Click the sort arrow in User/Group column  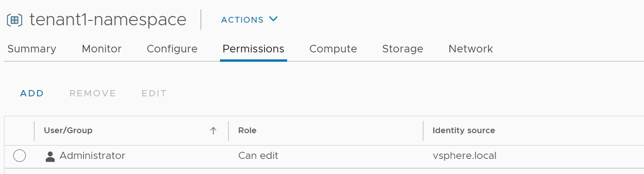click(213, 130)
